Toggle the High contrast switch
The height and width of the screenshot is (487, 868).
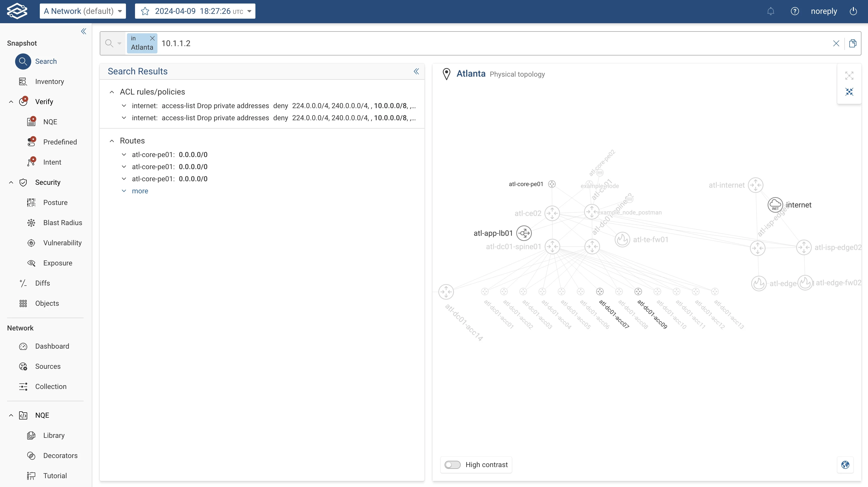pyautogui.click(x=452, y=465)
